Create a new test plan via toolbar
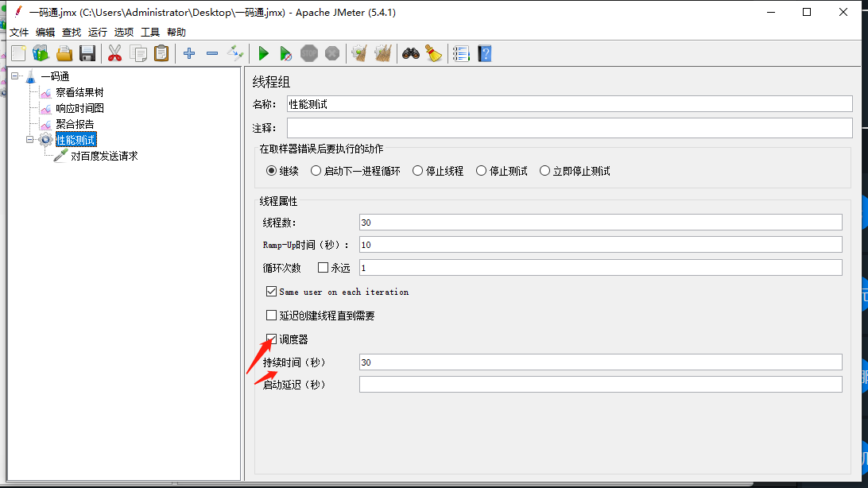The width and height of the screenshot is (868, 488). (x=18, y=54)
